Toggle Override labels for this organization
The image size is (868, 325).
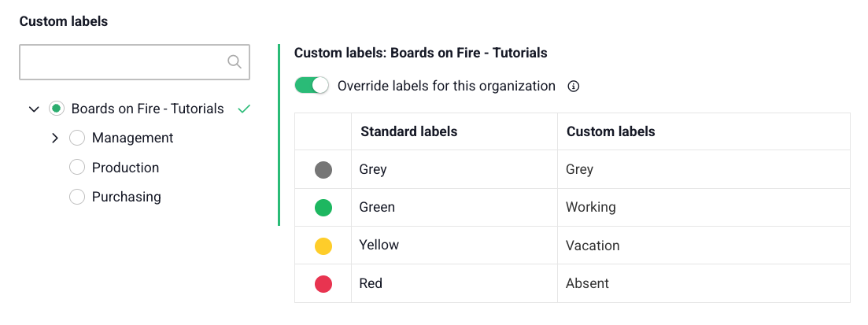coord(312,86)
